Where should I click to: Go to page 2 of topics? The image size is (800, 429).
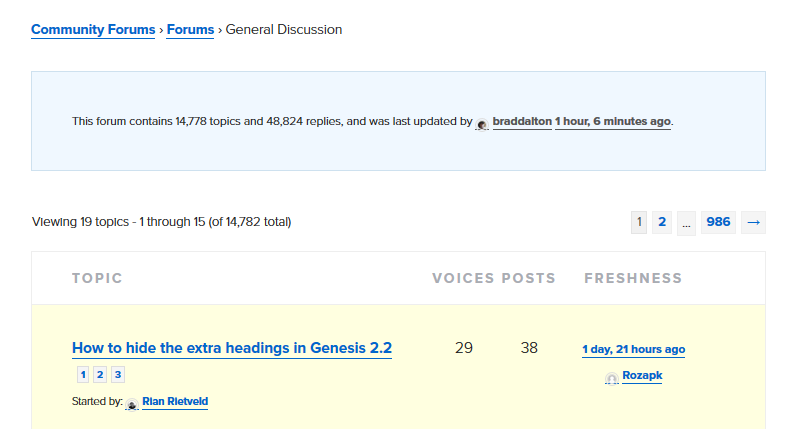tap(662, 222)
